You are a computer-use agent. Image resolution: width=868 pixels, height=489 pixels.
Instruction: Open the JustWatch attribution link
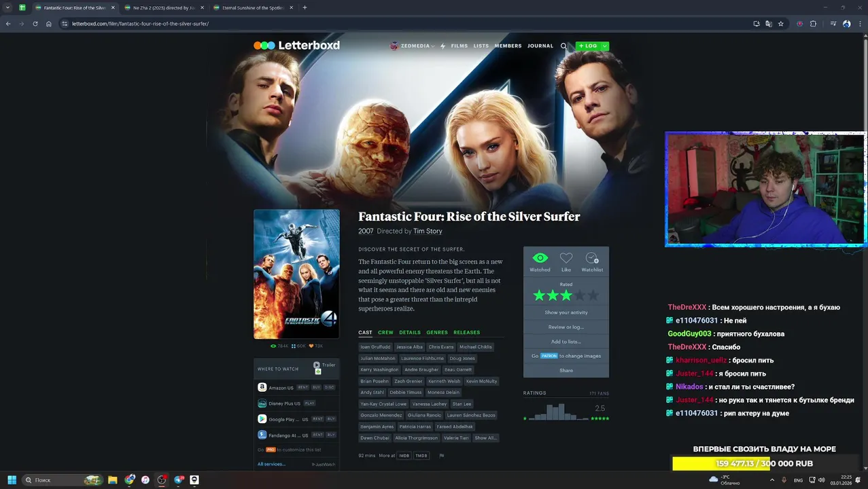tap(324, 465)
